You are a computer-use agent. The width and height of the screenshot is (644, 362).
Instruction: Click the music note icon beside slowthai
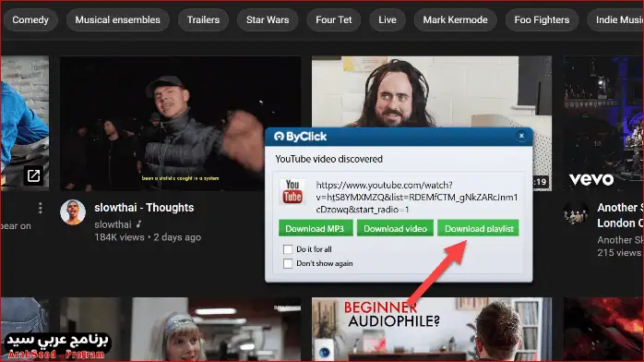pos(139,223)
